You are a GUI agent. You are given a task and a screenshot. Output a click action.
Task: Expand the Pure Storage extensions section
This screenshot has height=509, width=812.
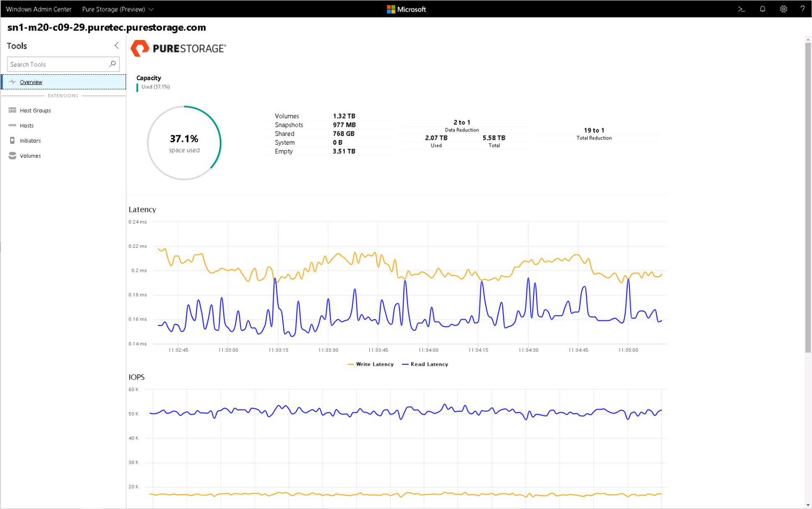coord(63,96)
